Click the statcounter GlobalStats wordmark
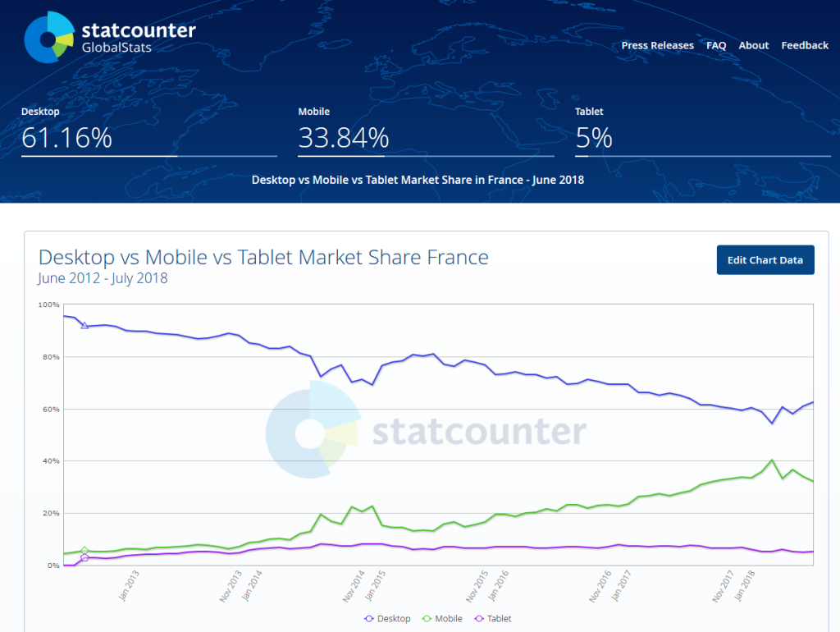This screenshot has width=840, height=632. pos(138,38)
